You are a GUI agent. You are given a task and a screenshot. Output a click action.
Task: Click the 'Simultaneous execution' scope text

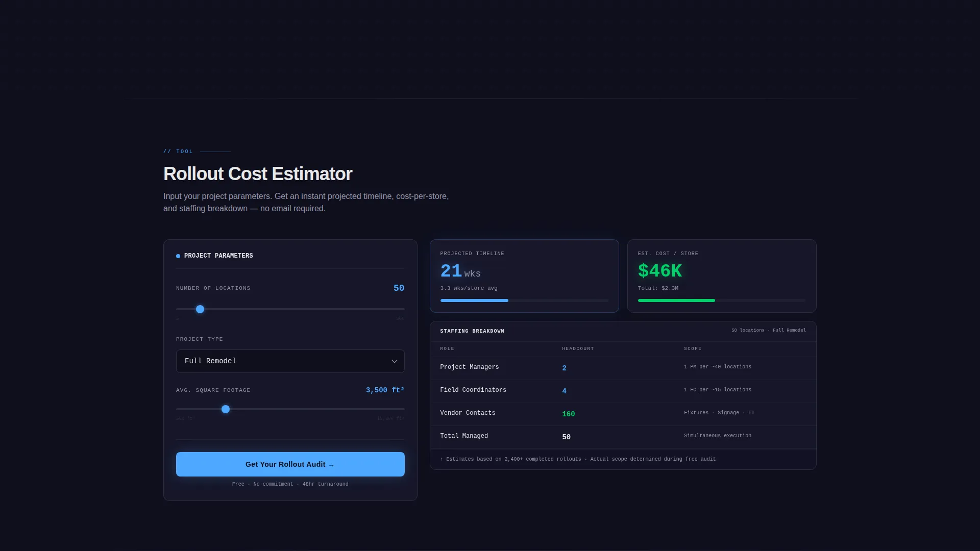coord(718,436)
